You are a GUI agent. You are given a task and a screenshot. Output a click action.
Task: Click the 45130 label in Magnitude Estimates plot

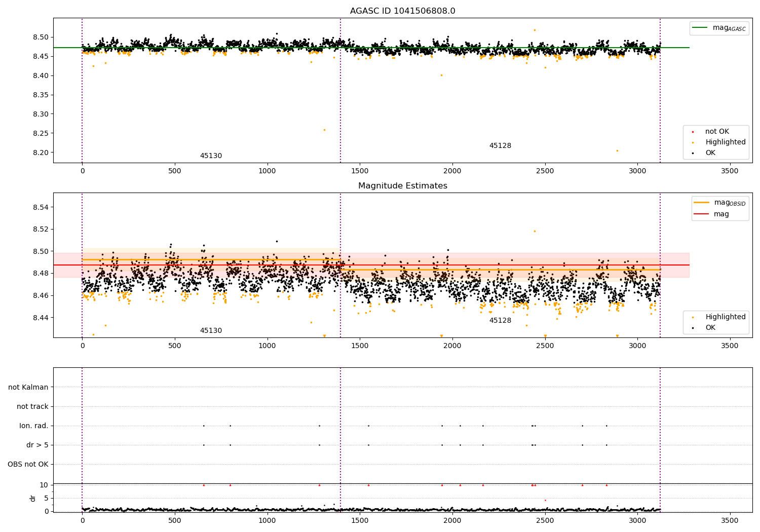211,331
